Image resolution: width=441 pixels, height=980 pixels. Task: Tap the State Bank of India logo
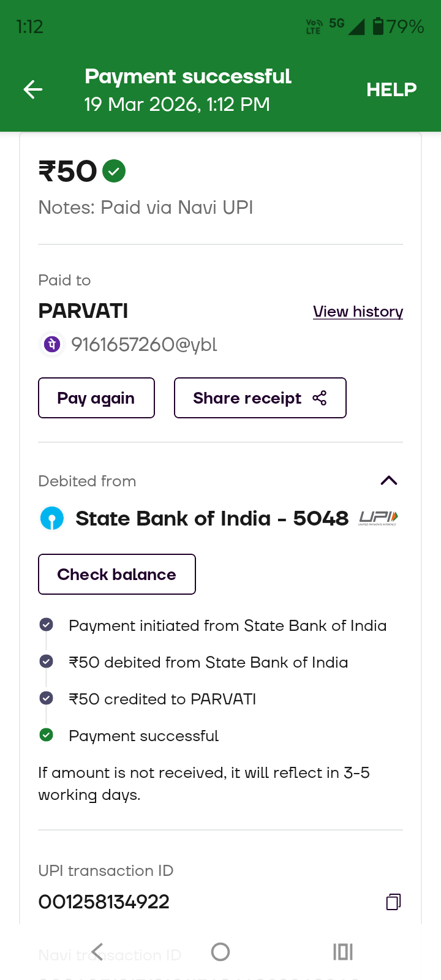[x=52, y=518]
